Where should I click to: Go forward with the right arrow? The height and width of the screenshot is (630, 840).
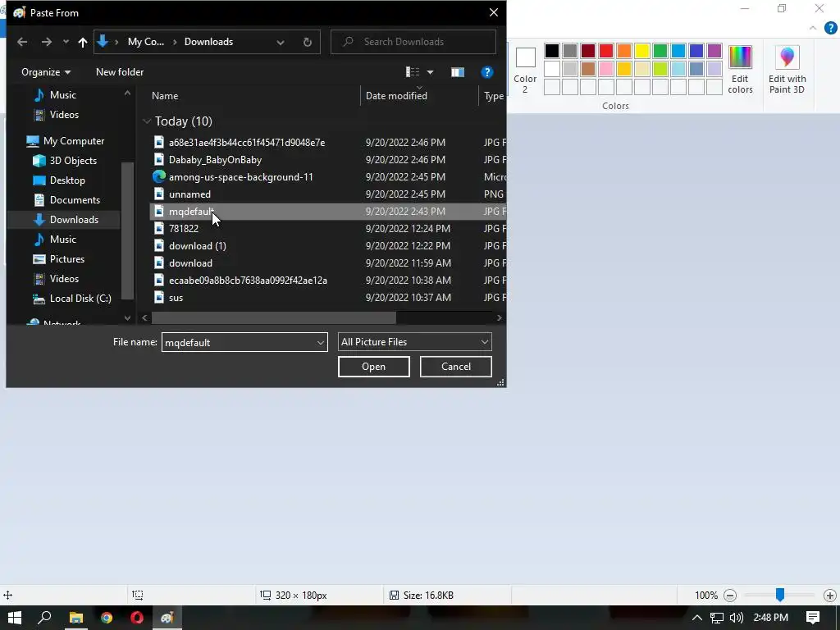pos(47,42)
